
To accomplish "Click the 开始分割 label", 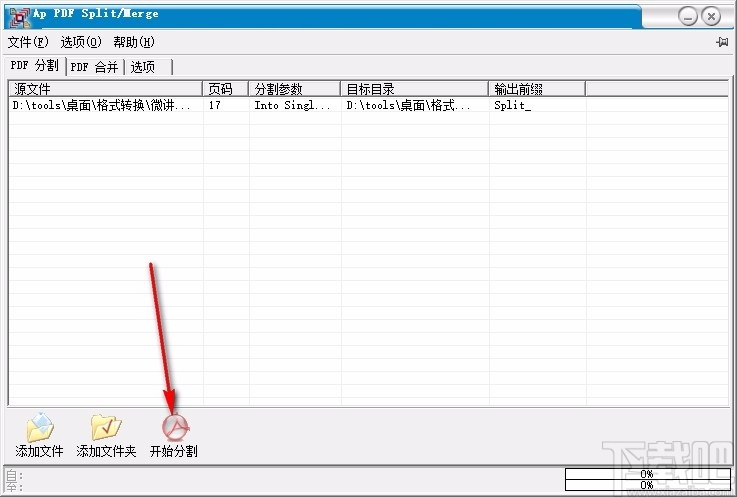I will [x=173, y=451].
